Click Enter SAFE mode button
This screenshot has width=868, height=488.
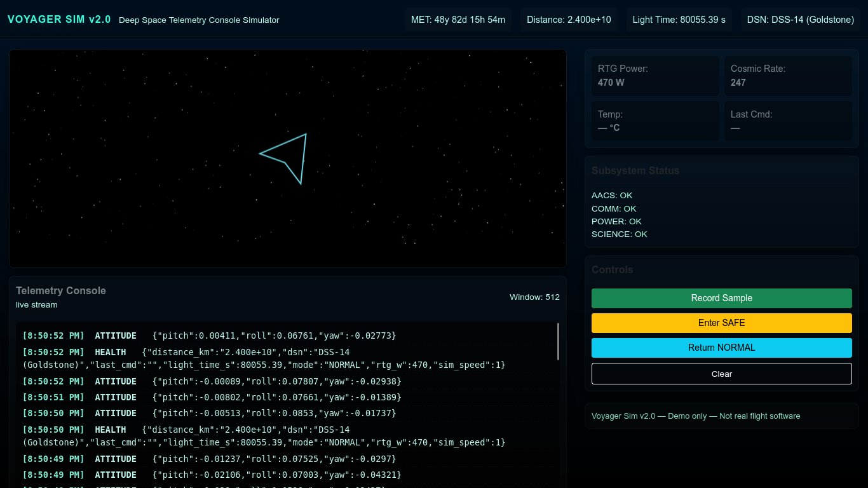(x=721, y=323)
